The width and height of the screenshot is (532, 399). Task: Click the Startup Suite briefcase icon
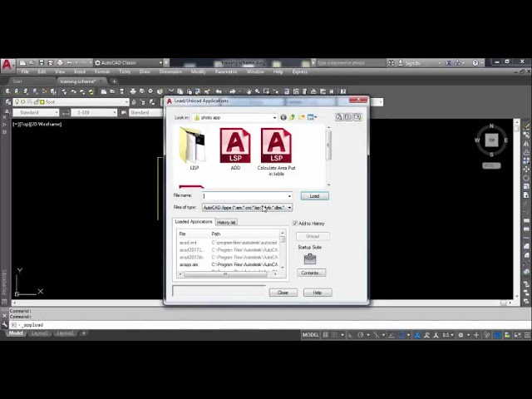pyautogui.click(x=309, y=259)
